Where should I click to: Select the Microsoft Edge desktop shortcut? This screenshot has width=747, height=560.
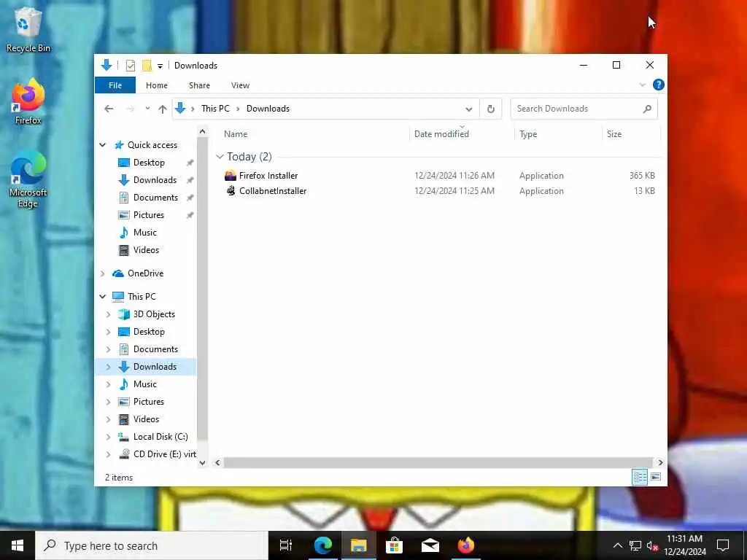click(28, 179)
